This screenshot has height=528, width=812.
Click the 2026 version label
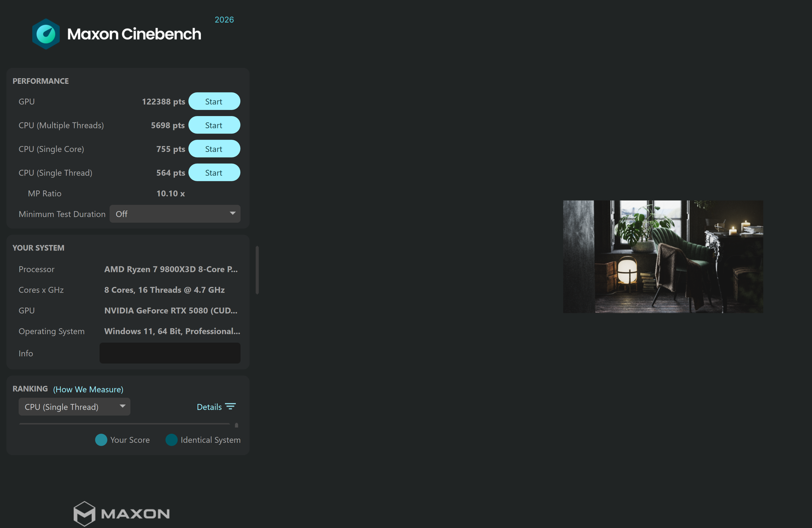224,19
